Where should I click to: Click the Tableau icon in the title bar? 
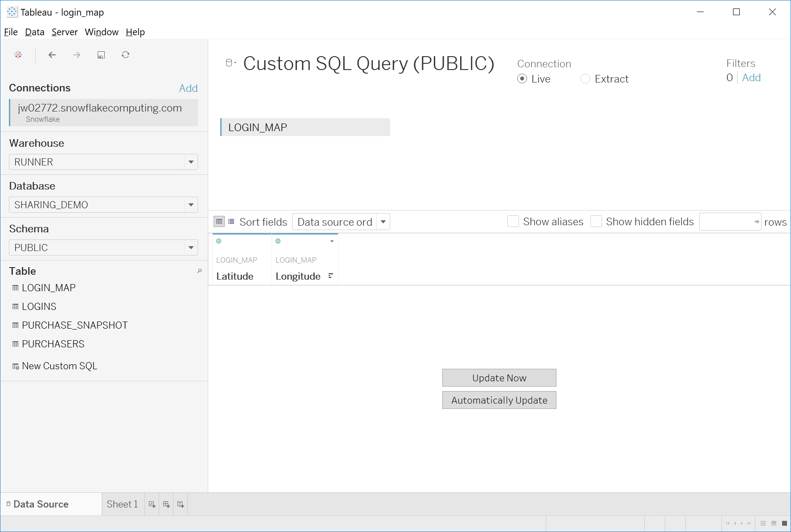pyautogui.click(x=12, y=12)
